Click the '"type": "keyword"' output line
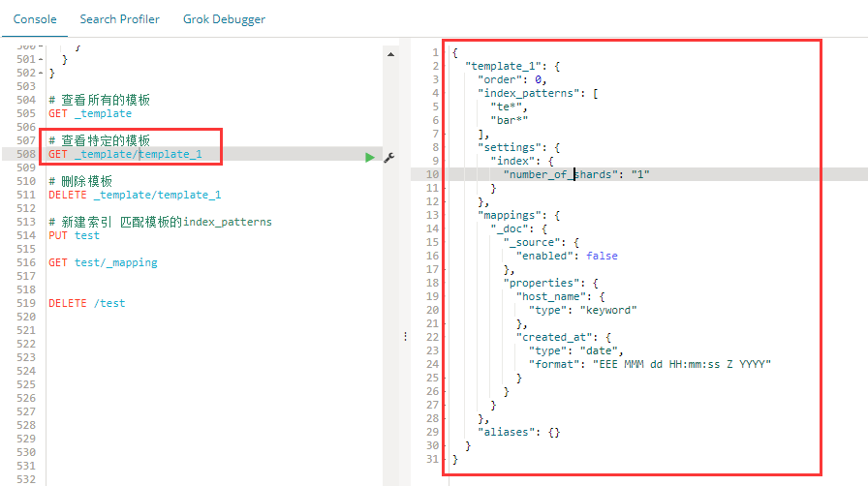This screenshot has width=868, height=486. click(x=583, y=310)
